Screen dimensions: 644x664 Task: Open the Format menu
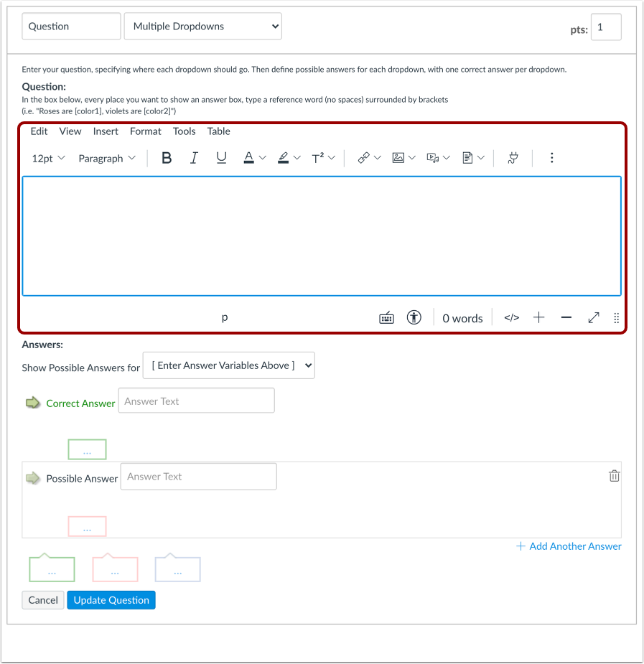[x=145, y=131]
